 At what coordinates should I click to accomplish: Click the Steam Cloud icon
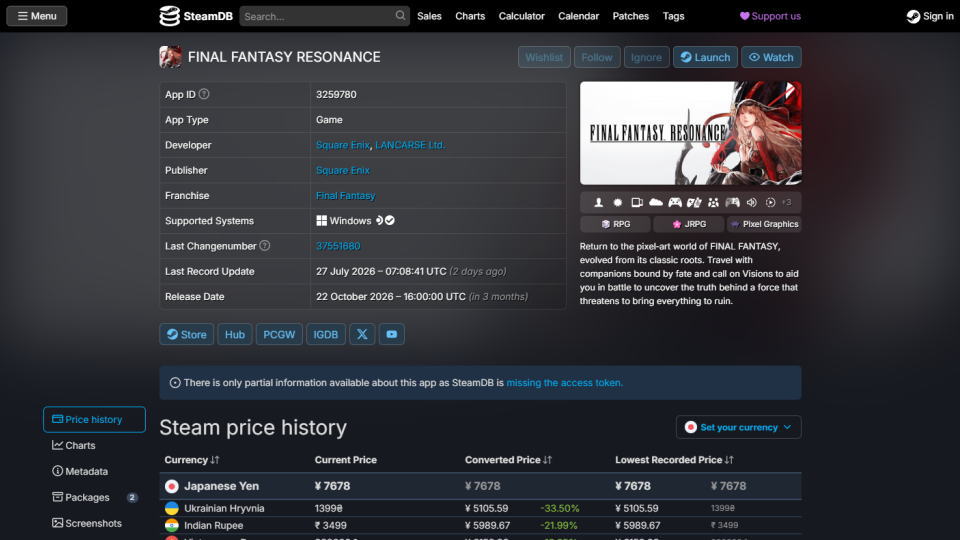pyautogui.click(x=656, y=202)
